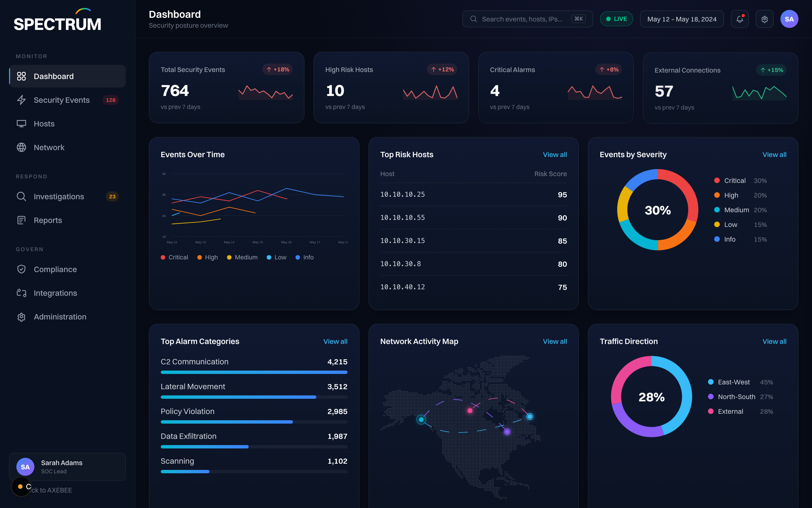Click High 20% in severity legend

pos(741,195)
